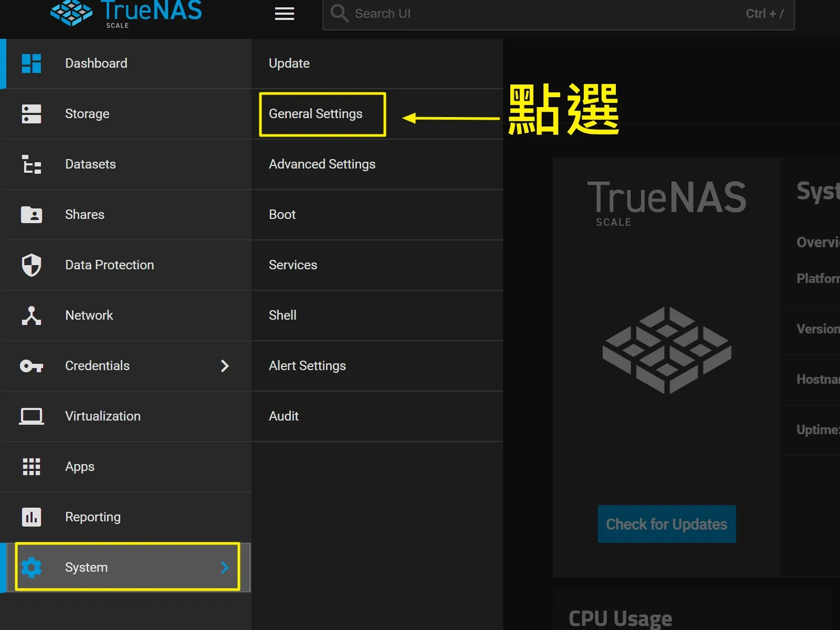
Task: Open the Shell page
Action: [x=377, y=316]
